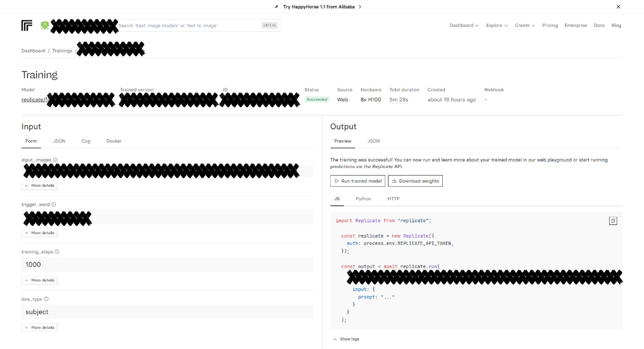Switch Input view to Docker tab
This screenshot has width=644, height=349.
(x=114, y=141)
